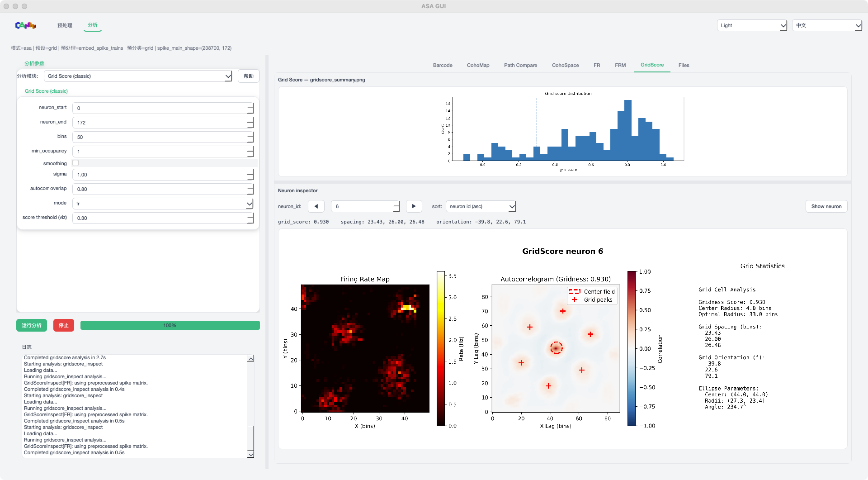The image size is (868, 480).
Task: Open the Light theme dropdown
Action: tap(751, 25)
